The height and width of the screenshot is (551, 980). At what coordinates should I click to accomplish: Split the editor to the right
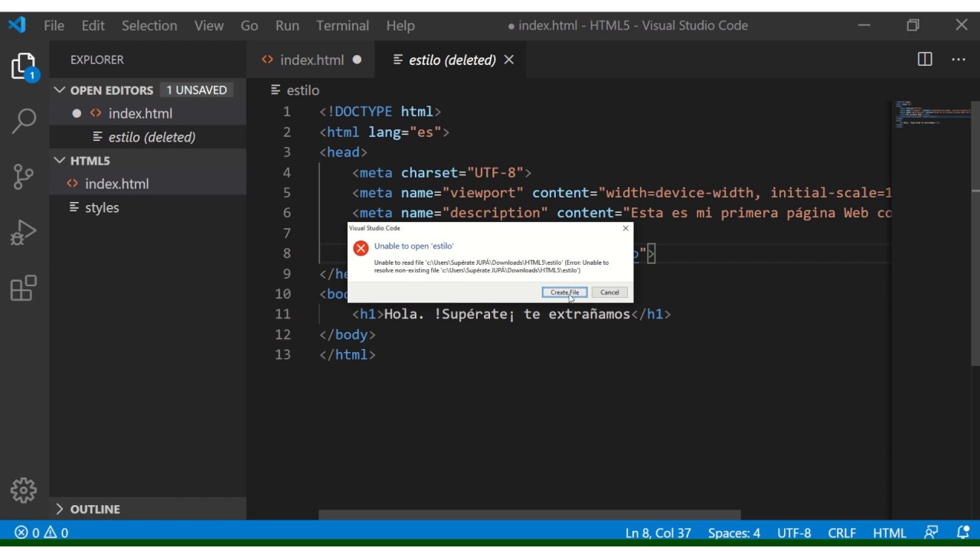925,60
